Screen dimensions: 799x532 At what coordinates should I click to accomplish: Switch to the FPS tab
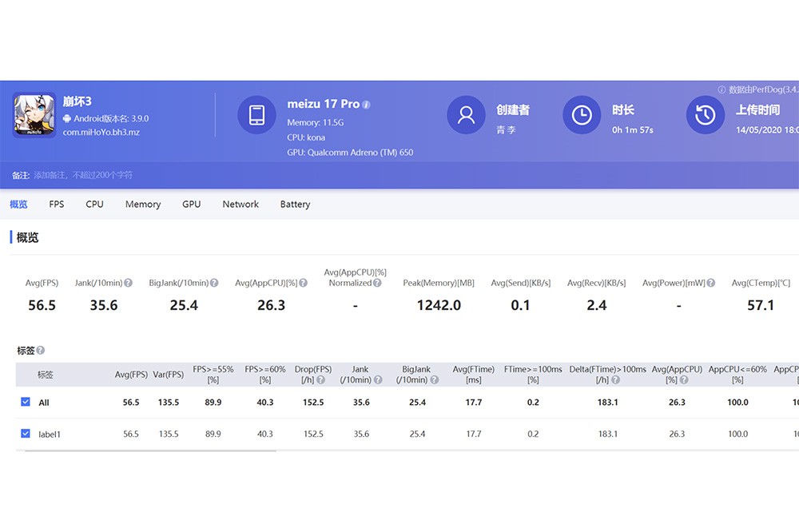coord(57,204)
